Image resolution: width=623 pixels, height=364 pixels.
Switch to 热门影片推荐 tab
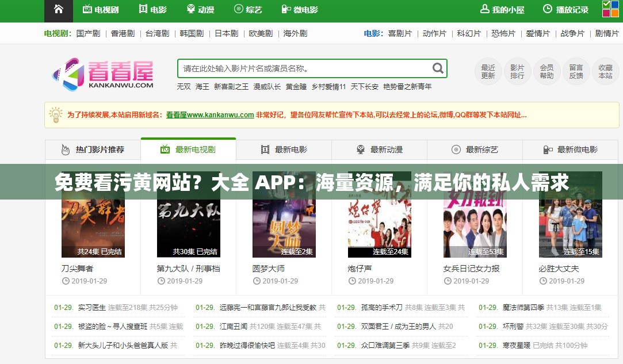(x=93, y=150)
